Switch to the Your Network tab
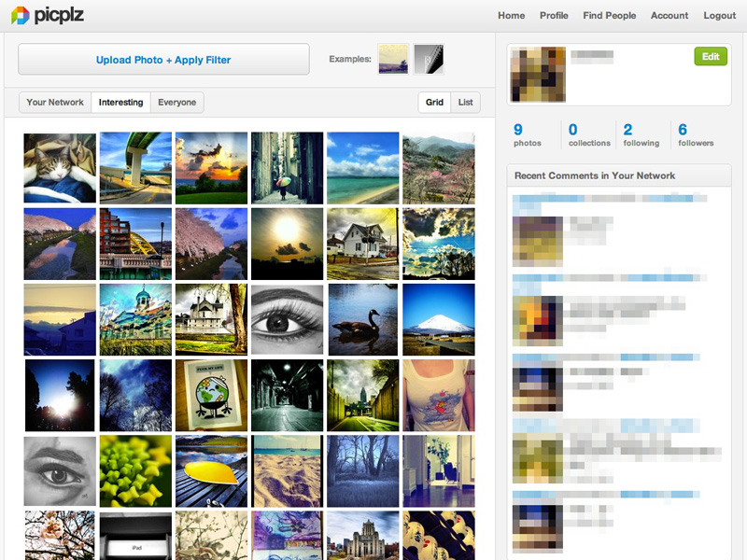The image size is (747, 560). tap(55, 103)
